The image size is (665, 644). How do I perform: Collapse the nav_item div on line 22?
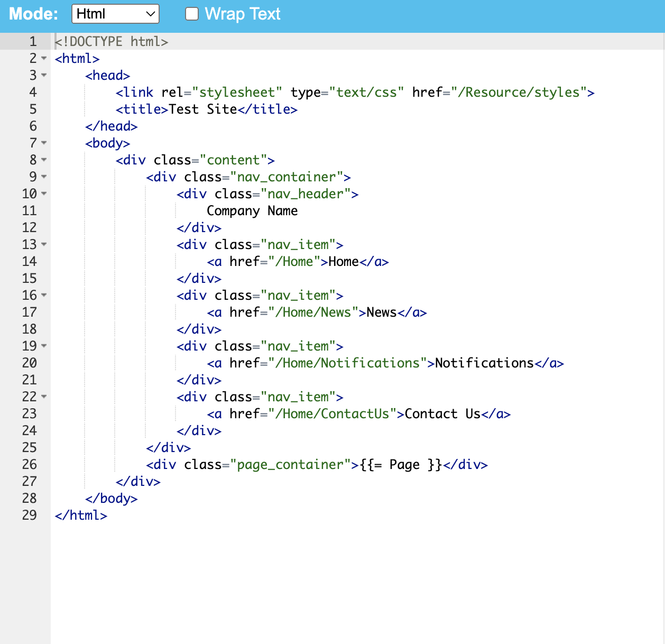click(x=44, y=397)
